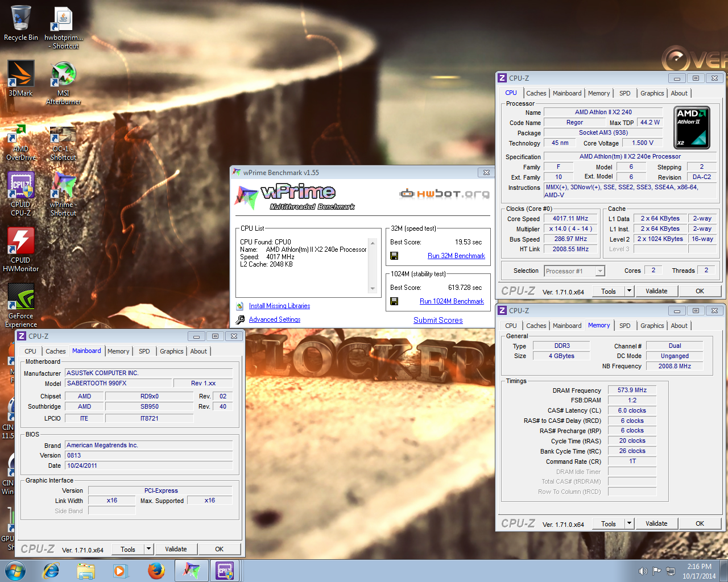Expand Tools dropdown arrow in Memory tab window
The height and width of the screenshot is (582, 728).
[629, 523]
